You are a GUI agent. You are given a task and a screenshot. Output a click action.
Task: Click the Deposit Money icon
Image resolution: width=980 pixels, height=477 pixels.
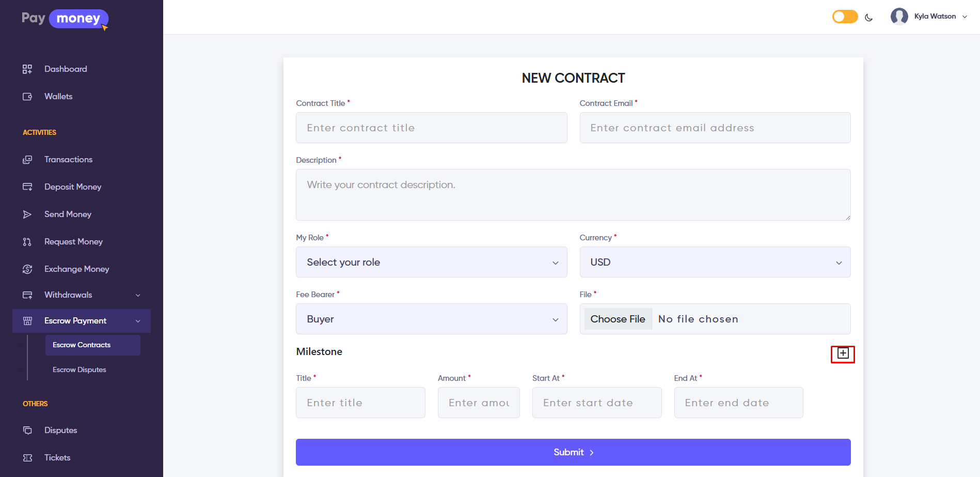(x=27, y=187)
